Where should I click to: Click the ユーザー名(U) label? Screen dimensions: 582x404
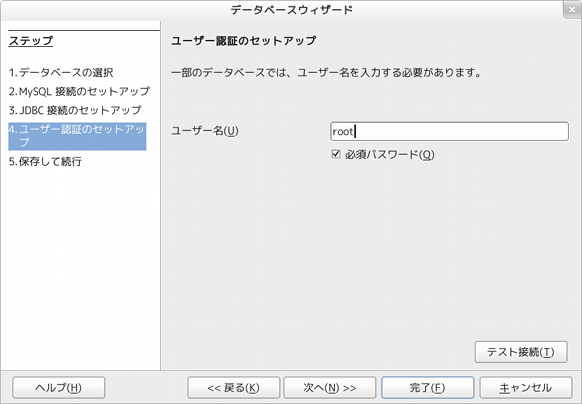pos(205,131)
